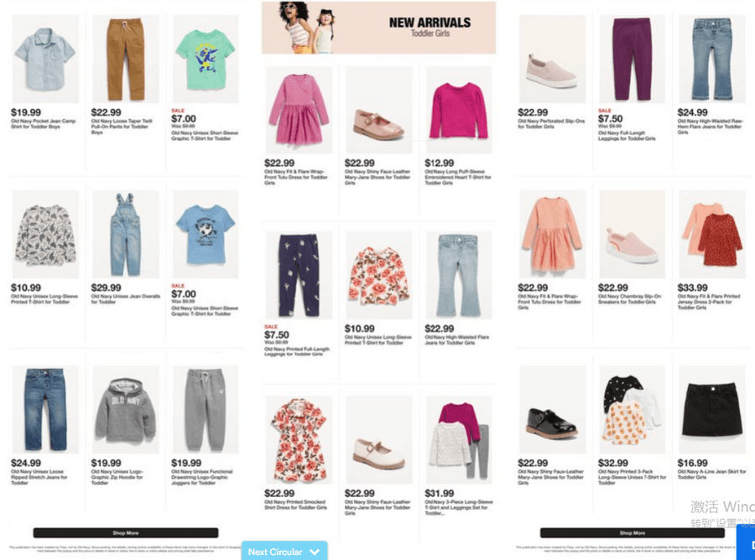Screen dimensions: 755x560
Task: Select the light blue pocket jean camp shirt
Action: point(45,59)
